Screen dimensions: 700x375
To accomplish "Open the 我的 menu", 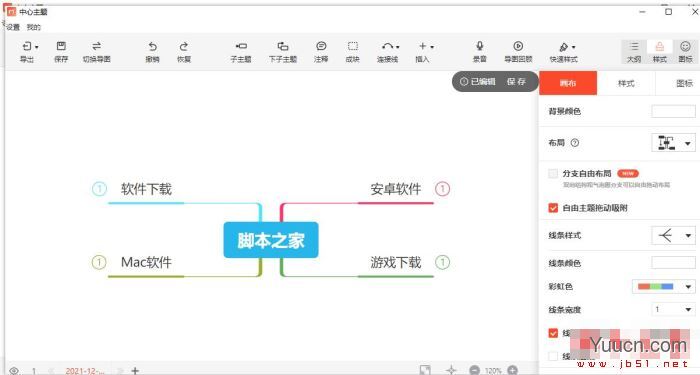I will (x=33, y=27).
